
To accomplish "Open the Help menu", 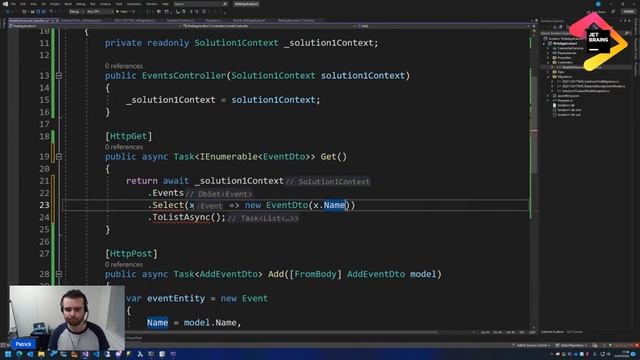I will point(165,4).
